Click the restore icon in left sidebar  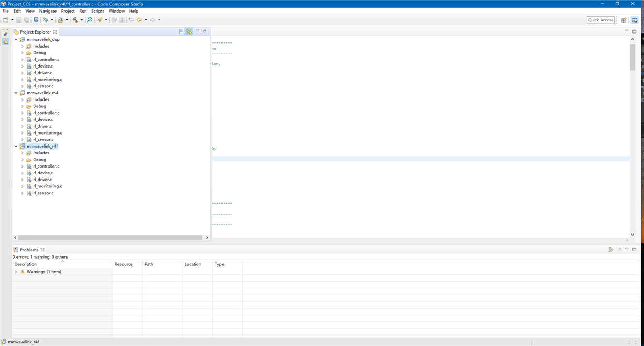tap(5, 34)
